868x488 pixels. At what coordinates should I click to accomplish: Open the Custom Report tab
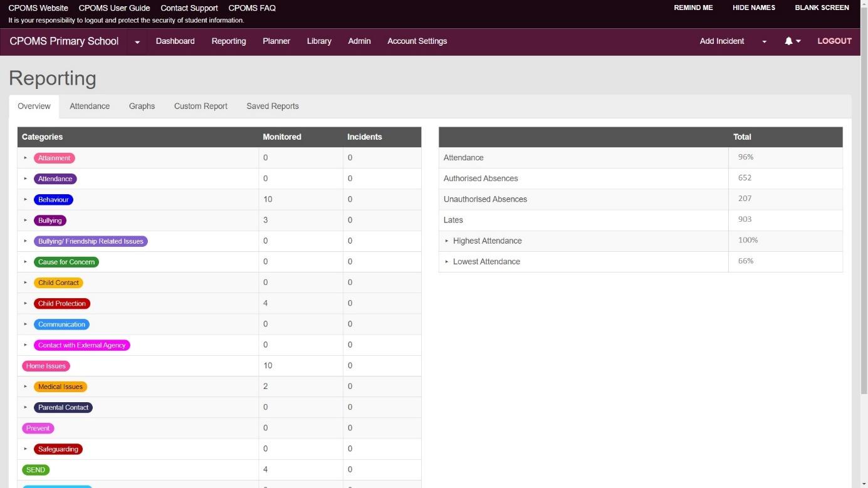pos(201,106)
